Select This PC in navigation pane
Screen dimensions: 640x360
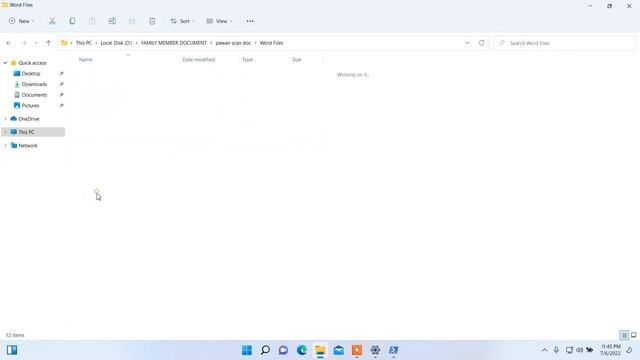(27, 132)
